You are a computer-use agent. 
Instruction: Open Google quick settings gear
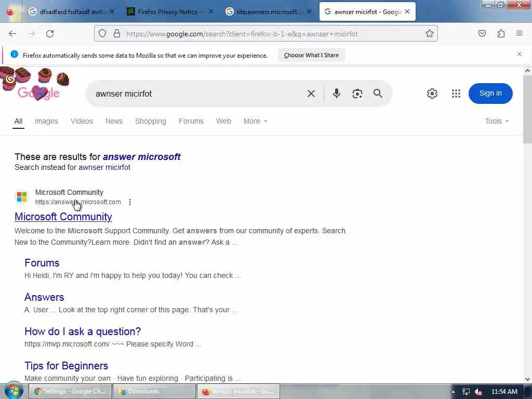tap(432, 94)
